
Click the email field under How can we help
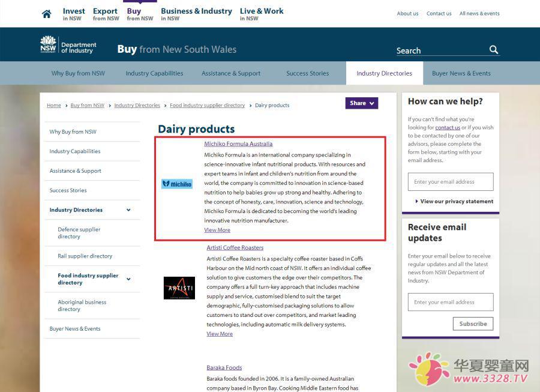pos(451,182)
